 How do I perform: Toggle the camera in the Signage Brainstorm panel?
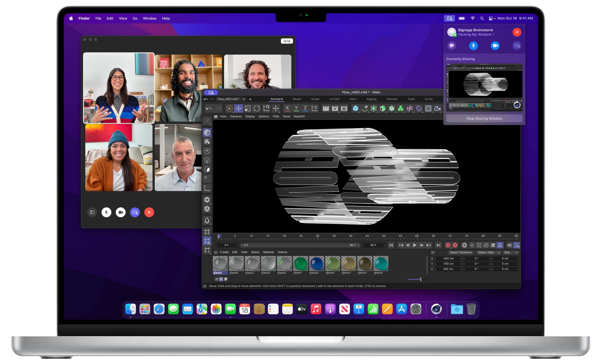pos(495,45)
